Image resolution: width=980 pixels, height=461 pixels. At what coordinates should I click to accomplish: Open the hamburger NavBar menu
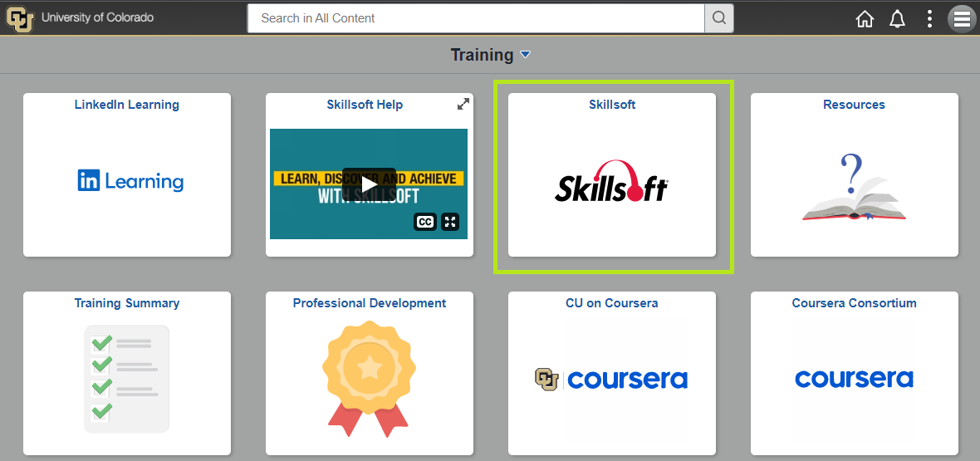pyautogui.click(x=961, y=19)
